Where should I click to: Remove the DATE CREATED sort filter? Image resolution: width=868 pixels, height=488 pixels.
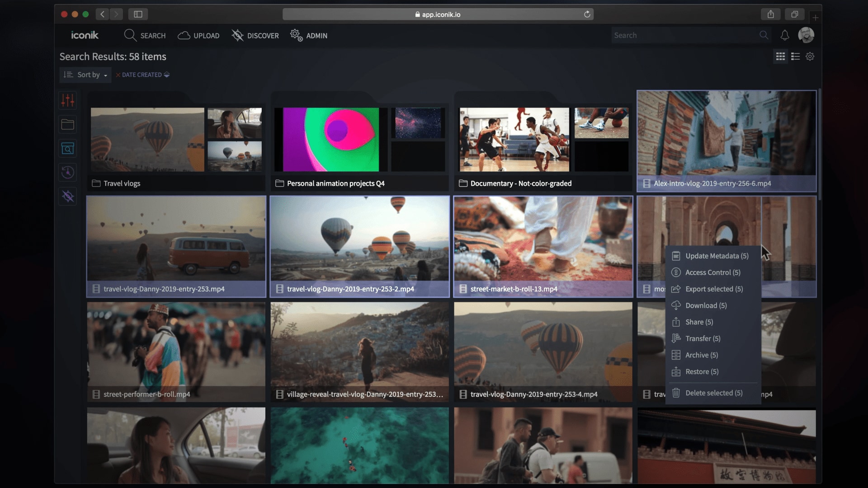click(x=118, y=75)
